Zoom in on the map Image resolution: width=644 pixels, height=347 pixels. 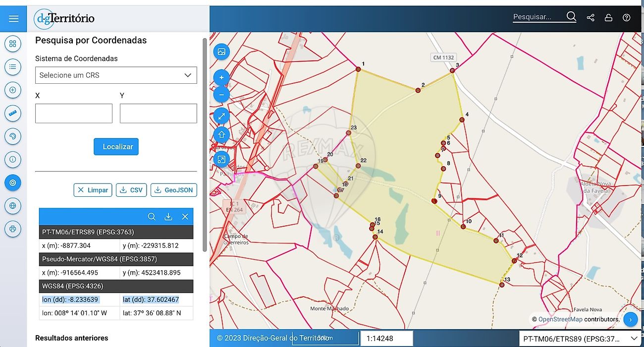click(x=221, y=77)
